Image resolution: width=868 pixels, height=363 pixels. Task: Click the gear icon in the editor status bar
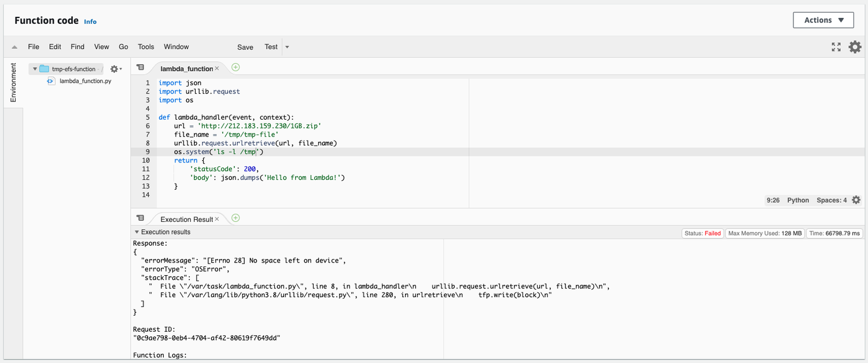[x=856, y=200]
